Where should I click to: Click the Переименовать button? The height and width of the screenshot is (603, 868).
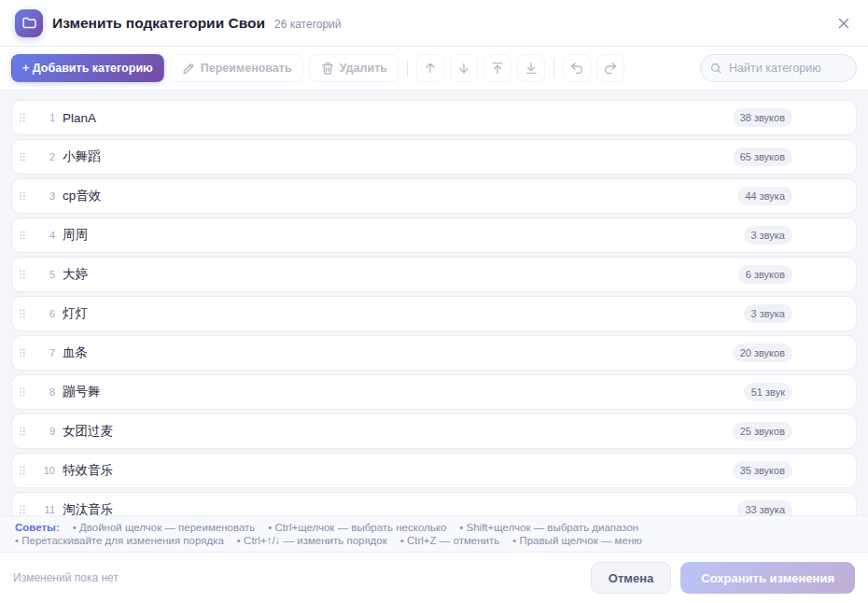click(x=236, y=68)
